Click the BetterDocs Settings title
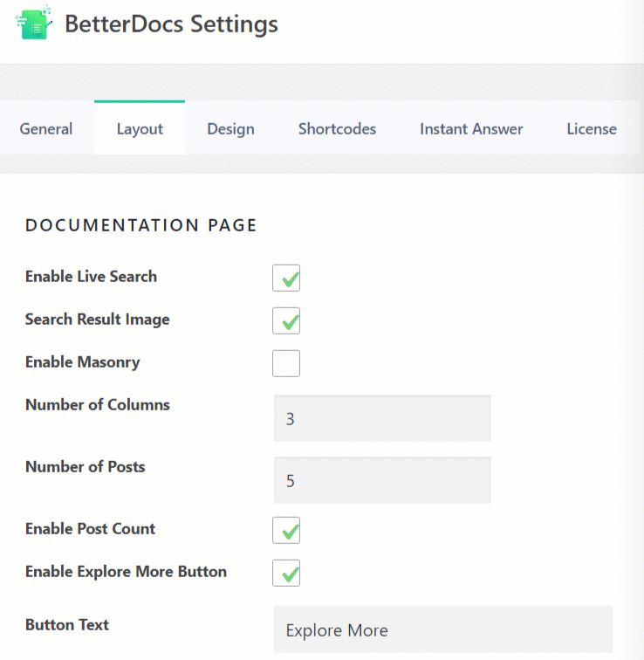The width and height of the screenshot is (644, 660). pyautogui.click(x=171, y=24)
